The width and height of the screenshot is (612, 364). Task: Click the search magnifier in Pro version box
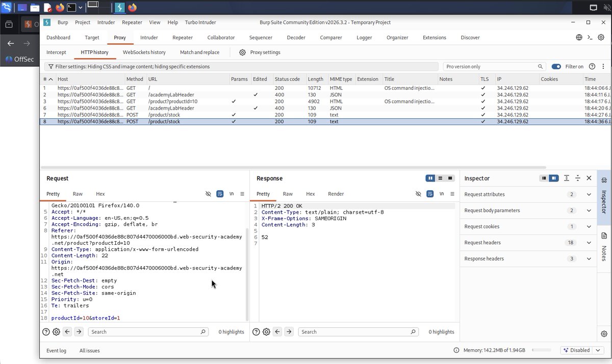point(541,67)
